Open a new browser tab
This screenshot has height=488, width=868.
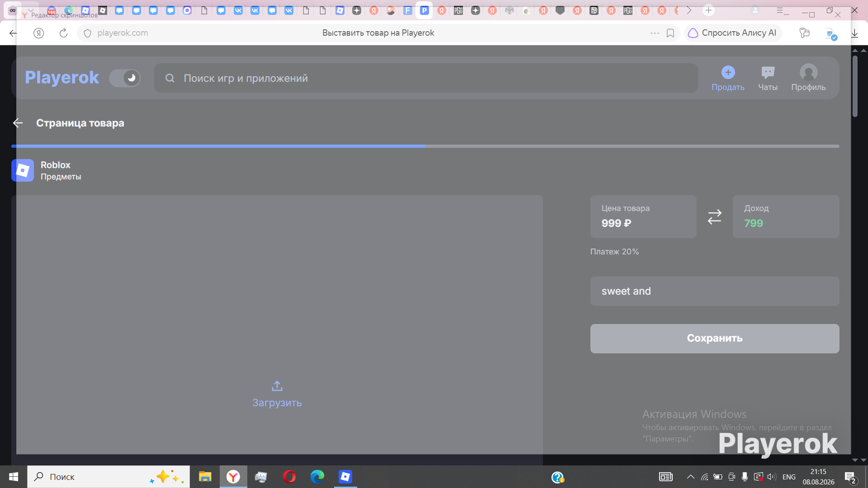click(708, 10)
